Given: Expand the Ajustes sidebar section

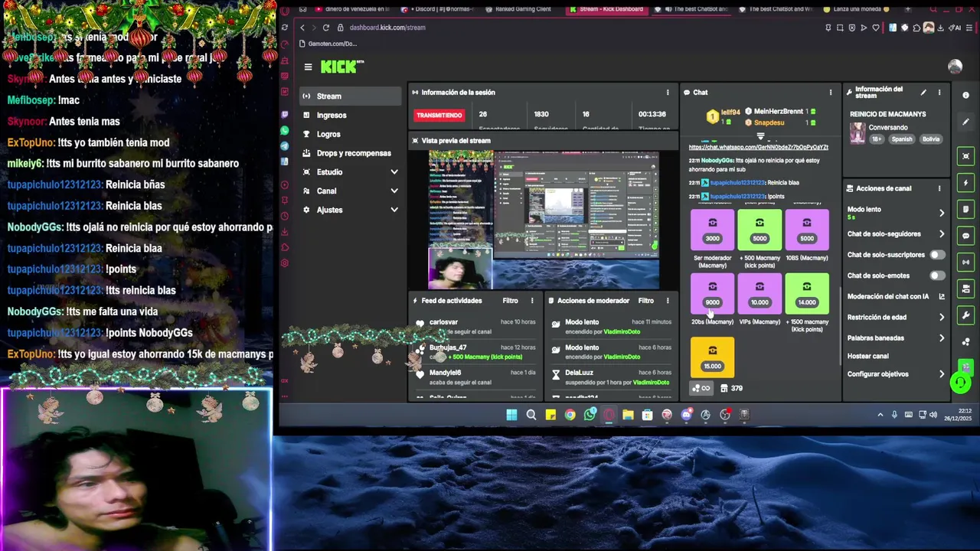Looking at the screenshot, I should [x=350, y=210].
